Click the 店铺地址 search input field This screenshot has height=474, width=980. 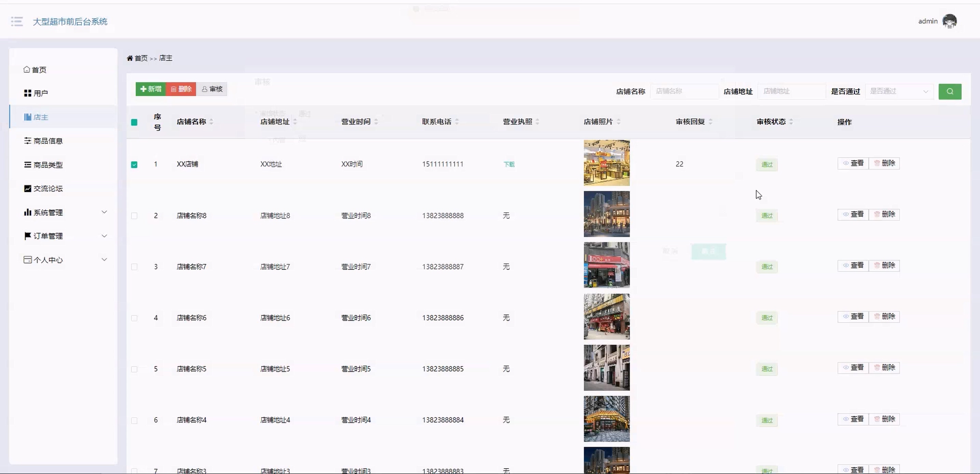[791, 91]
